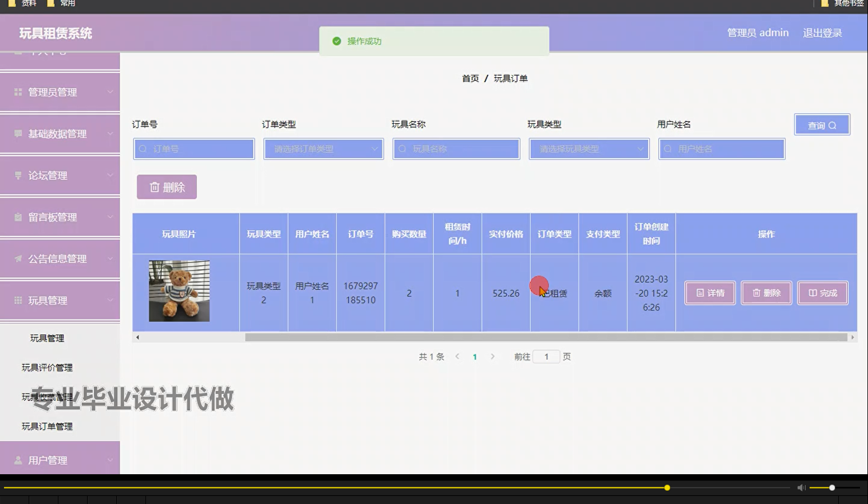Complete the order with the 完成 button
Image resolution: width=868 pixels, height=504 pixels.
(x=822, y=293)
